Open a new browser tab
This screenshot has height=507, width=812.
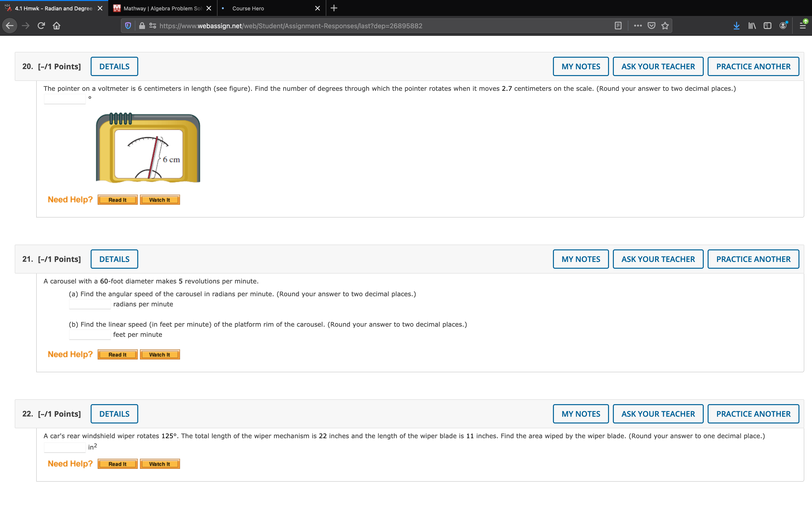334,8
